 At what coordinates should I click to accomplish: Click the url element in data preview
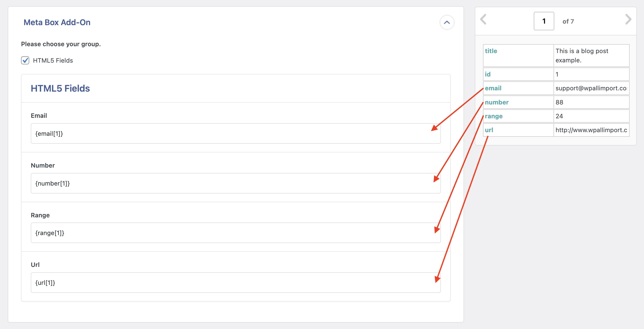click(489, 130)
